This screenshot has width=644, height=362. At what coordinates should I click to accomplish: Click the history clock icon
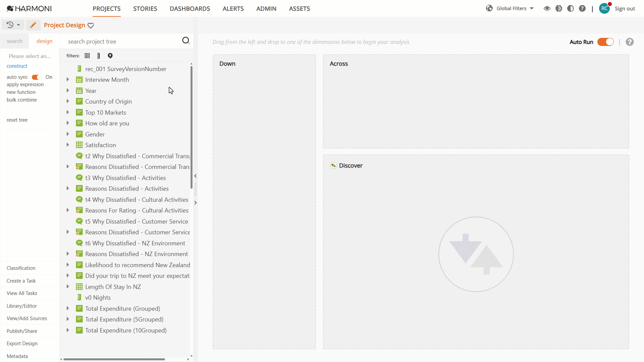click(10, 25)
